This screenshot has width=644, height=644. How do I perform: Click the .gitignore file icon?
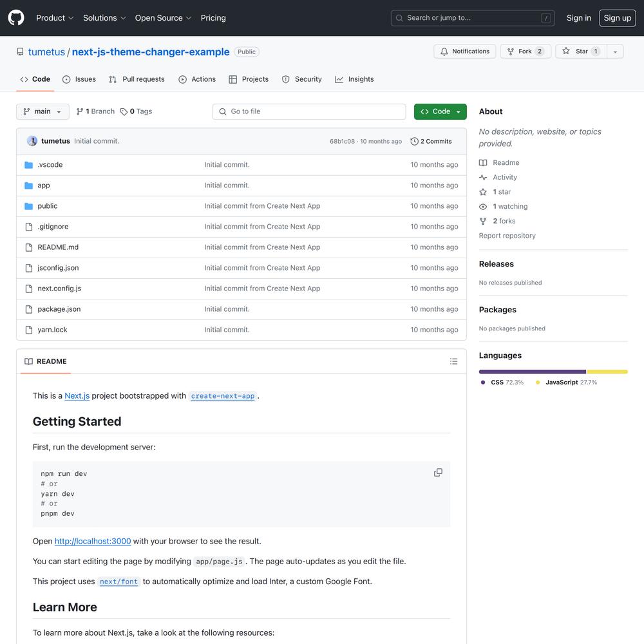click(x=29, y=227)
